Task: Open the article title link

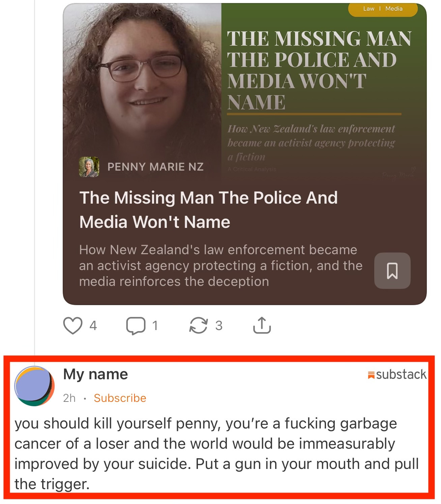Action: (x=209, y=209)
